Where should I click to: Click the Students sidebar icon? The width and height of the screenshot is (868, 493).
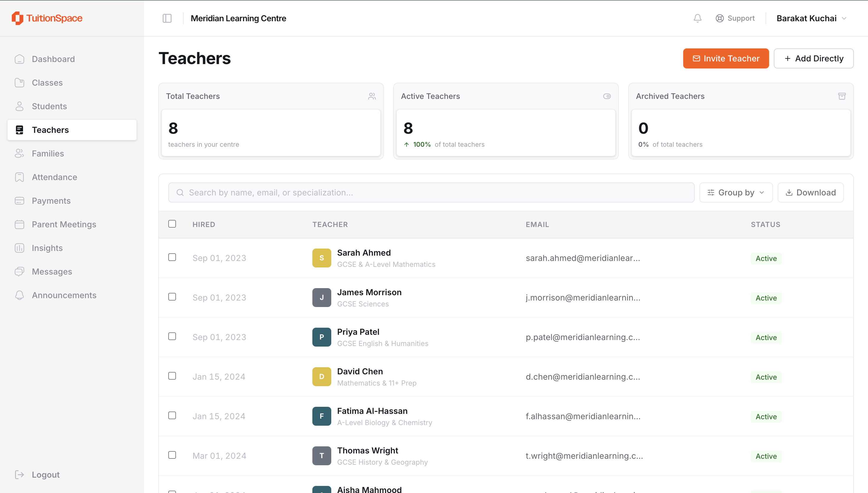(20, 106)
